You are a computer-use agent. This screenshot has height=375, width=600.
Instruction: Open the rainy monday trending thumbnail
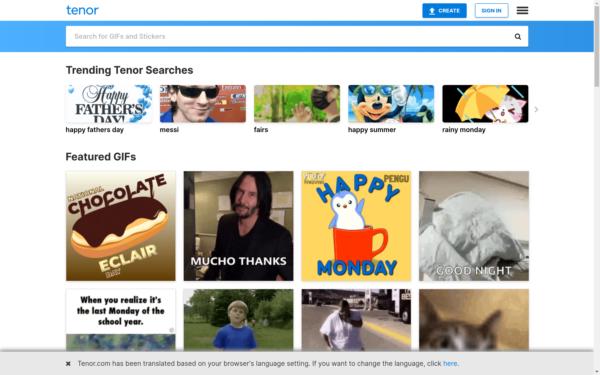click(485, 104)
